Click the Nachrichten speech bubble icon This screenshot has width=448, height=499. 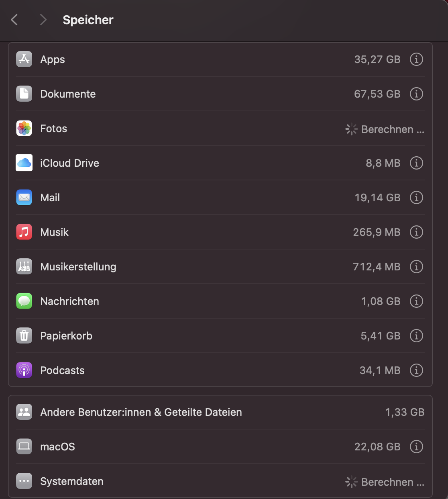[24, 301]
